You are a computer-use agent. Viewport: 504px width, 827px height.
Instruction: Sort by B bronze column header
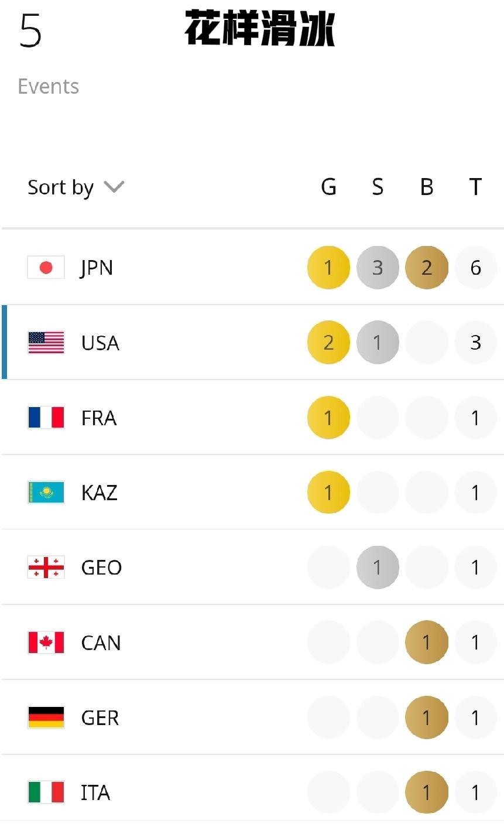427,187
